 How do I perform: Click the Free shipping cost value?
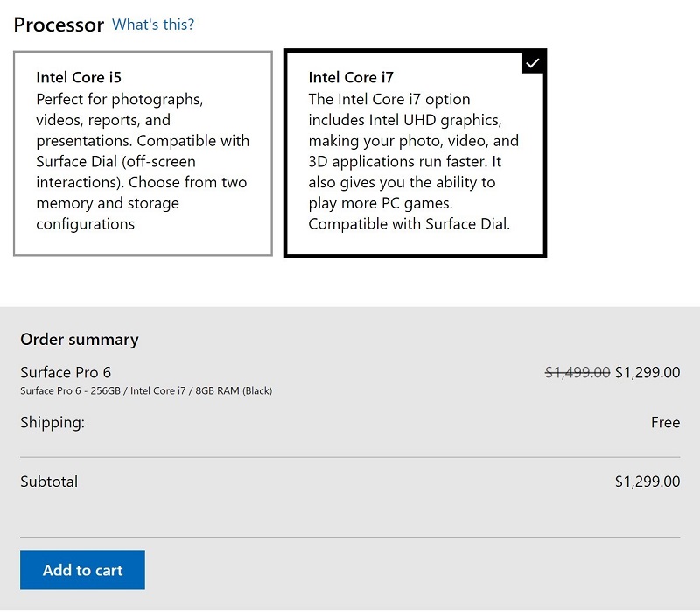[x=665, y=423]
